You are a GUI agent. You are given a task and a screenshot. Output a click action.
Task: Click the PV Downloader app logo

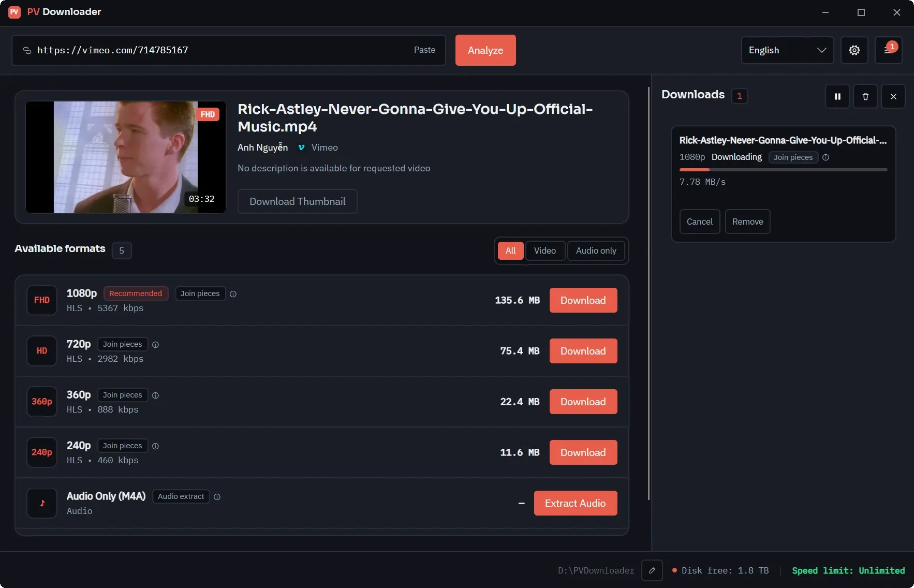pos(14,12)
